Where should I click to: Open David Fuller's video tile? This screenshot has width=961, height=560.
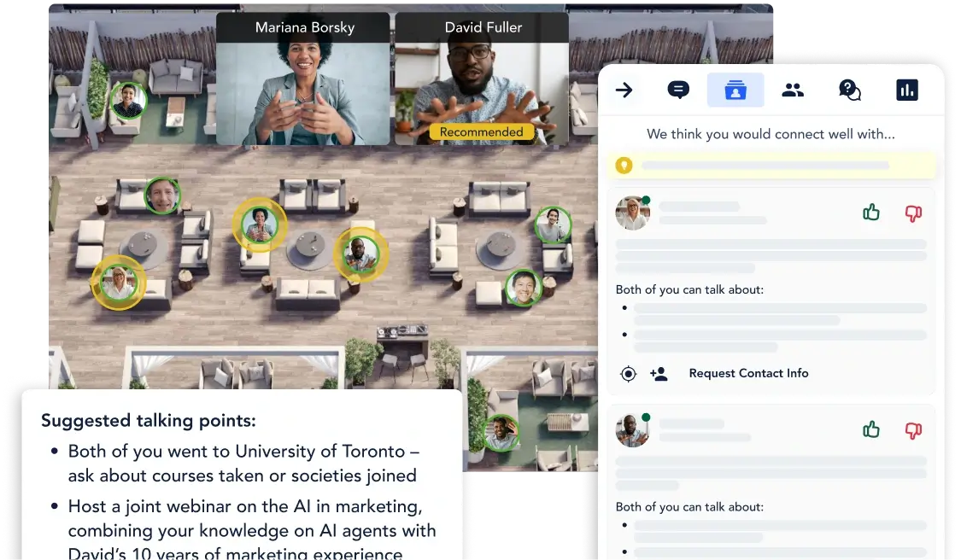[482, 79]
